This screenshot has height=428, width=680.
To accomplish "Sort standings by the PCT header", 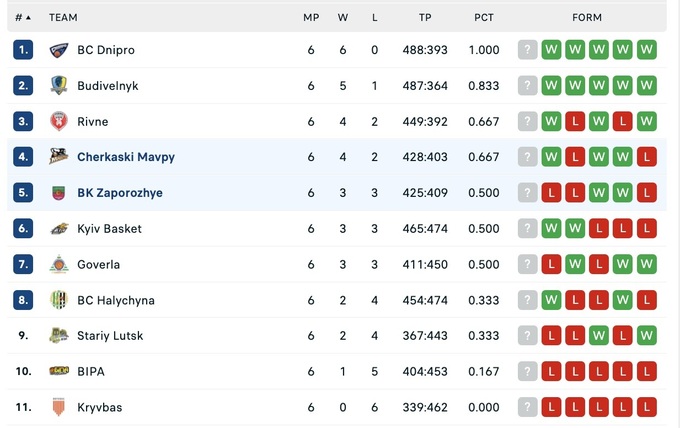I will (x=484, y=17).
